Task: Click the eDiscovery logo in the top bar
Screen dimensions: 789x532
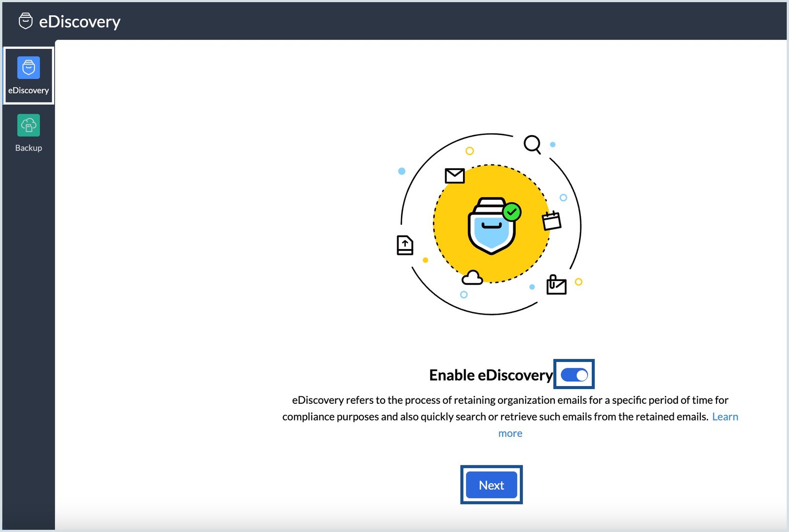Action: coord(25,21)
